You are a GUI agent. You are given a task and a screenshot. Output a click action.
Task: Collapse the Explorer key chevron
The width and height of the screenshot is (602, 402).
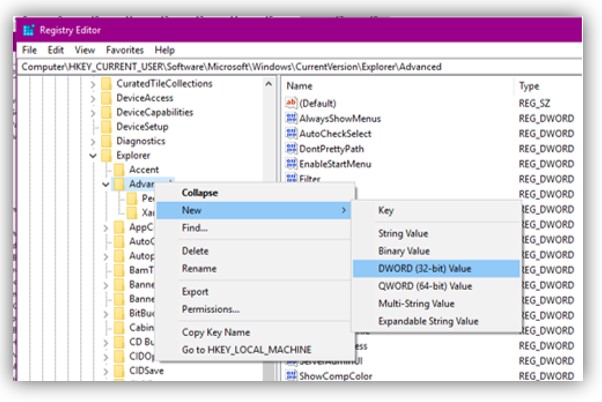[x=93, y=156]
